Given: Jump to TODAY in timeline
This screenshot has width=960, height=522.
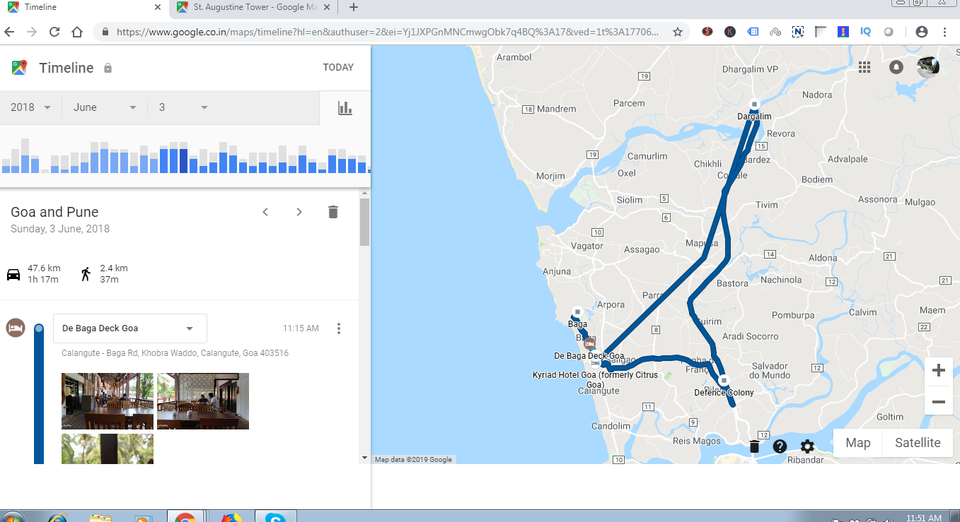Looking at the screenshot, I should point(338,68).
